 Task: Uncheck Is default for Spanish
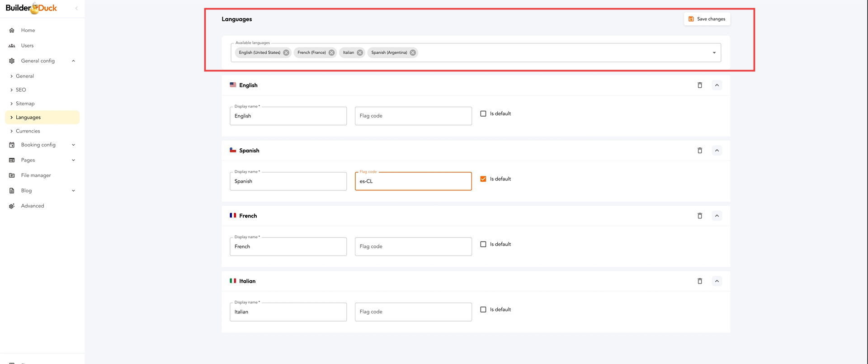click(483, 179)
